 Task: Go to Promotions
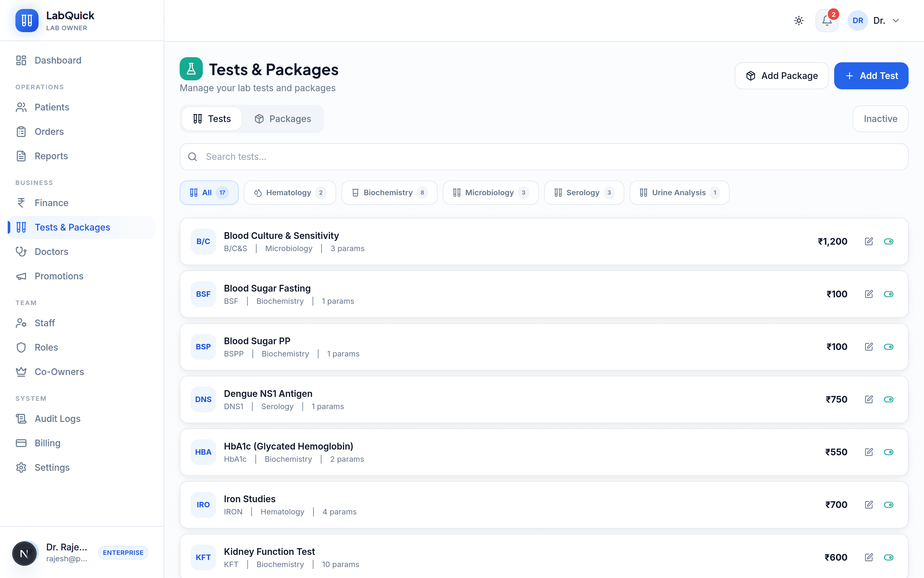click(82, 276)
